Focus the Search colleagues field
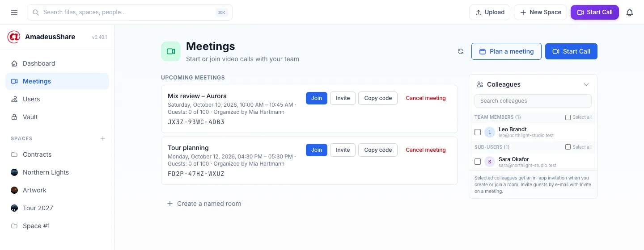Viewport: 644px width, 250px height. click(533, 101)
